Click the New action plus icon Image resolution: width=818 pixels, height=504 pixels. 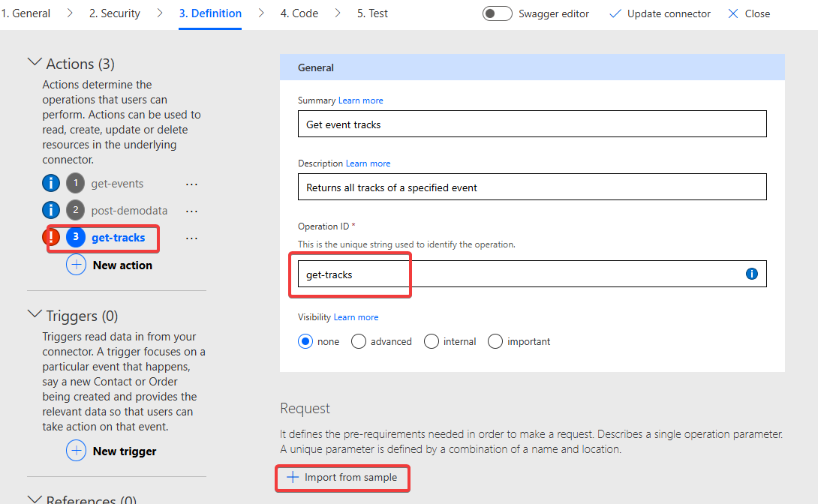[76, 264]
